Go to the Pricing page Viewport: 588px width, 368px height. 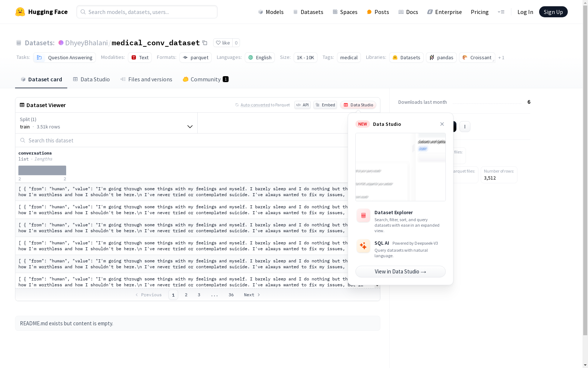tap(480, 12)
